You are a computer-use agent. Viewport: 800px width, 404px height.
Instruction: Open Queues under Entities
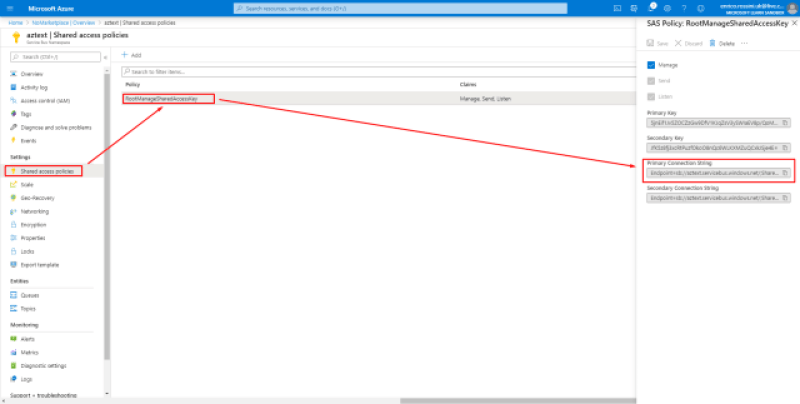pos(30,295)
